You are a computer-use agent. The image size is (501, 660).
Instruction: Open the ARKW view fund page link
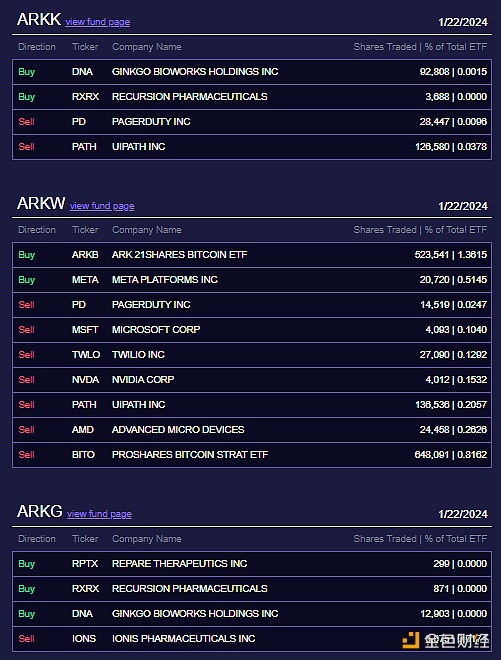(102, 206)
